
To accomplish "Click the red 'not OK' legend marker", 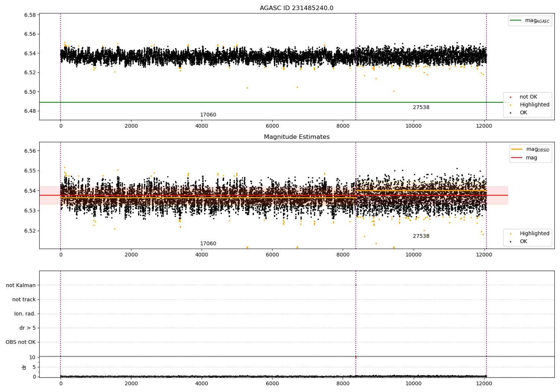I will click(510, 97).
